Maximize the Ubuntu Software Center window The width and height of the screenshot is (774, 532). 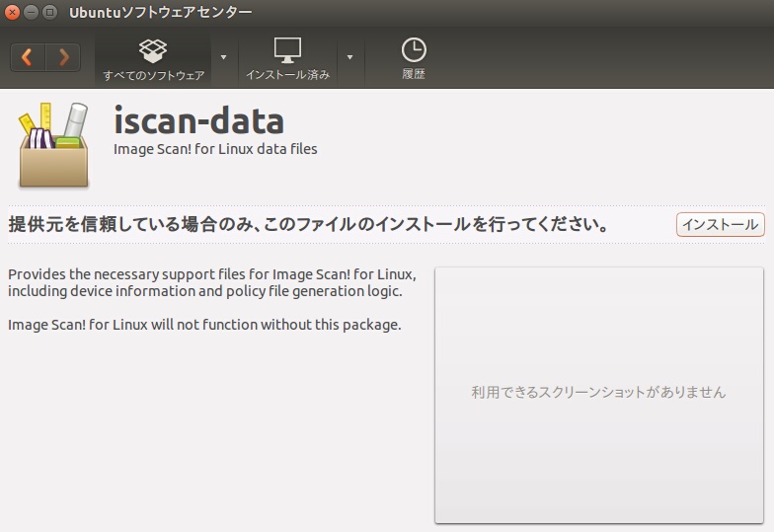[49, 12]
